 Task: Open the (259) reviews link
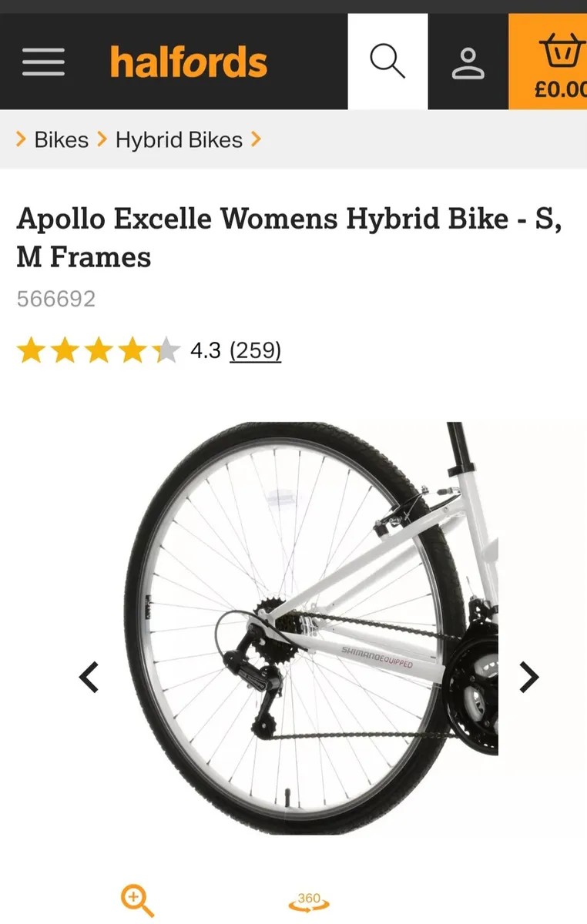coord(256,351)
